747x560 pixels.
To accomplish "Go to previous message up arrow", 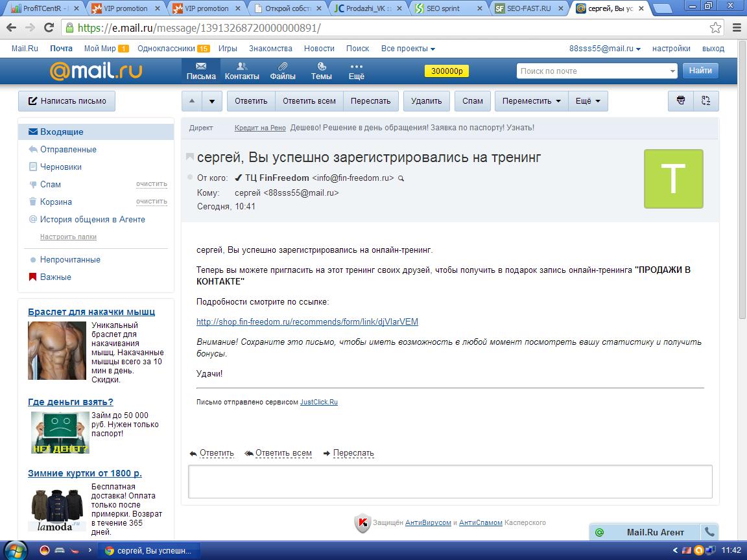I will [192, 101].
